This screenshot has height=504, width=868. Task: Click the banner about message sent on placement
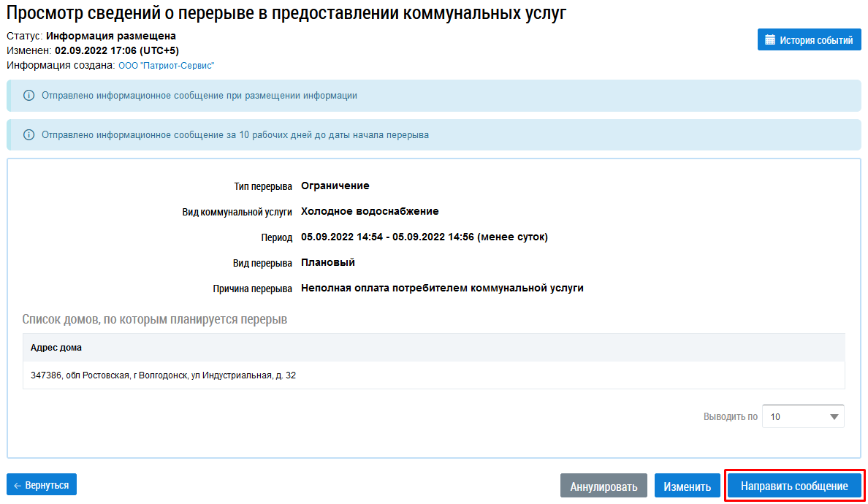(433, 95)
